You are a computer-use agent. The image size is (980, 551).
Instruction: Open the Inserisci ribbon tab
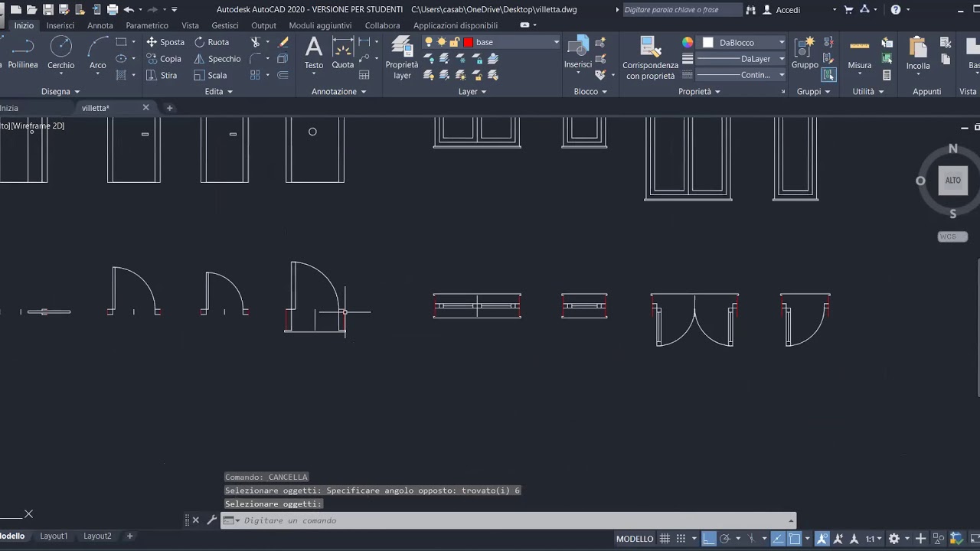[60, 25]
